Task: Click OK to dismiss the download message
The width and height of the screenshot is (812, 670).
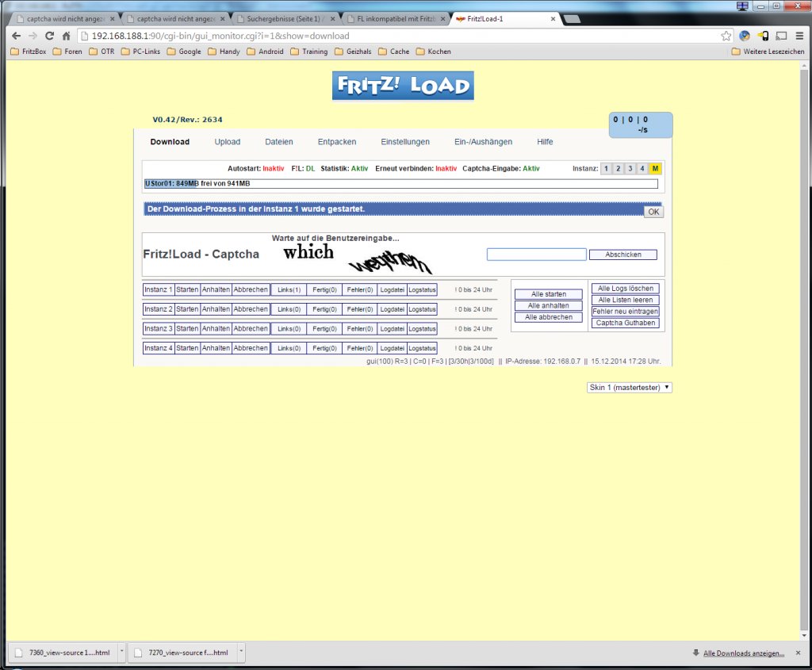Action: coord(653,212)
